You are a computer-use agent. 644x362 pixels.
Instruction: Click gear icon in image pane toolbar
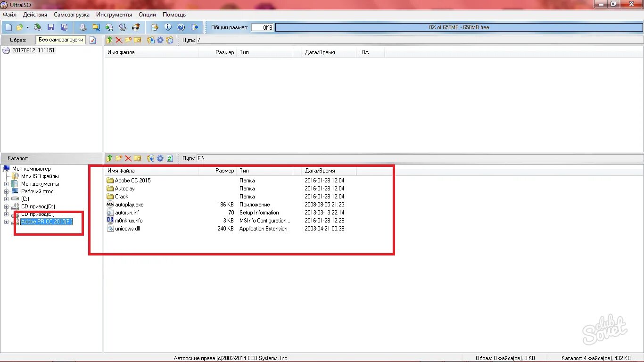160,40
